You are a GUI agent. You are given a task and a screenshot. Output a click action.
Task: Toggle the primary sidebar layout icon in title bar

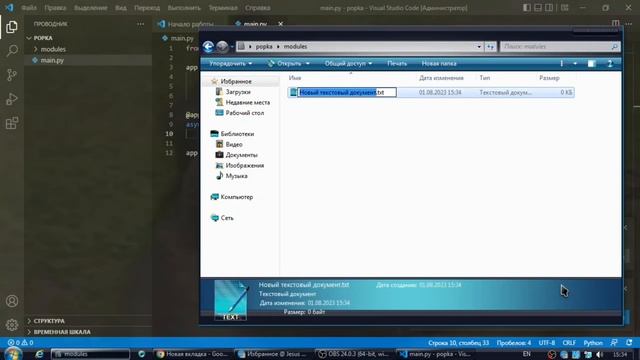527,8
